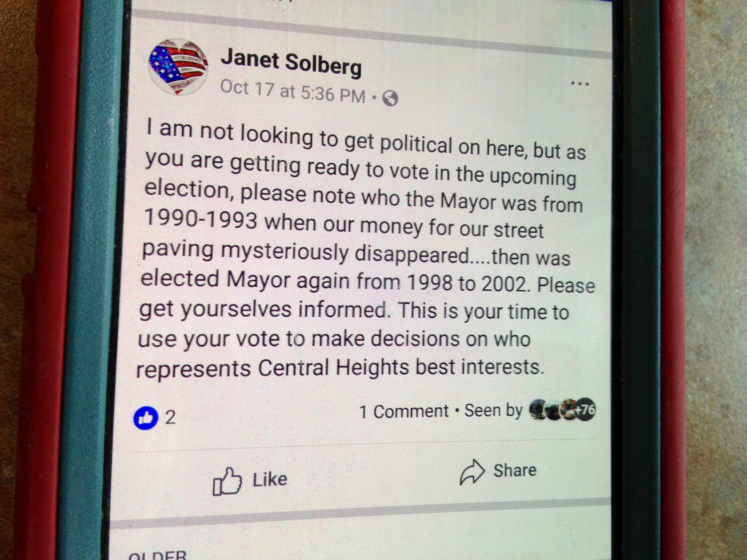This screenshot has height=560, width=747.
Task: Open the three-dot post options menu
Action: tap(580, 83)
